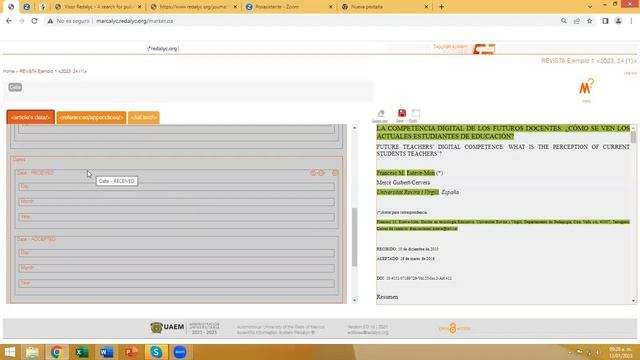Open the browser side panel icon

605,21
